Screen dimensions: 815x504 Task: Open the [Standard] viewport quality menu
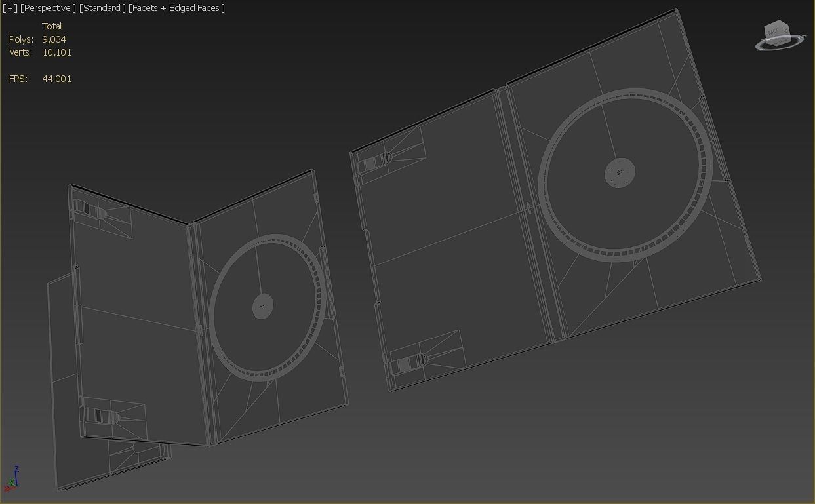coord(102,8)
